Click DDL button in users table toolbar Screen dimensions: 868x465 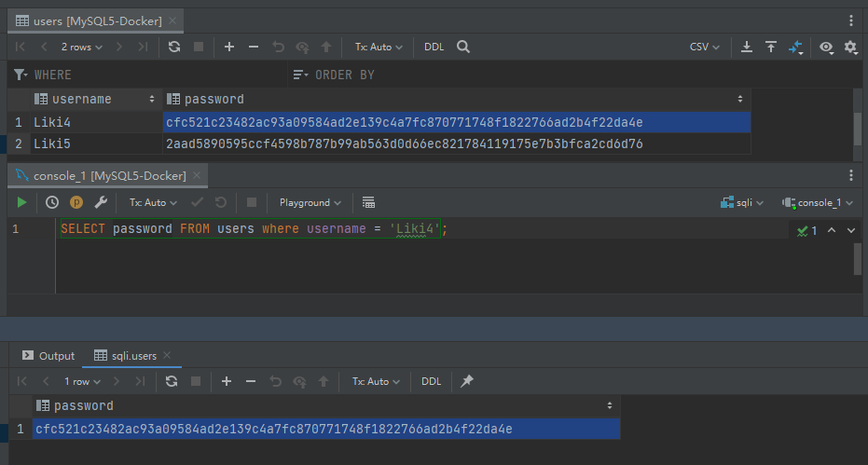(434, 47)
